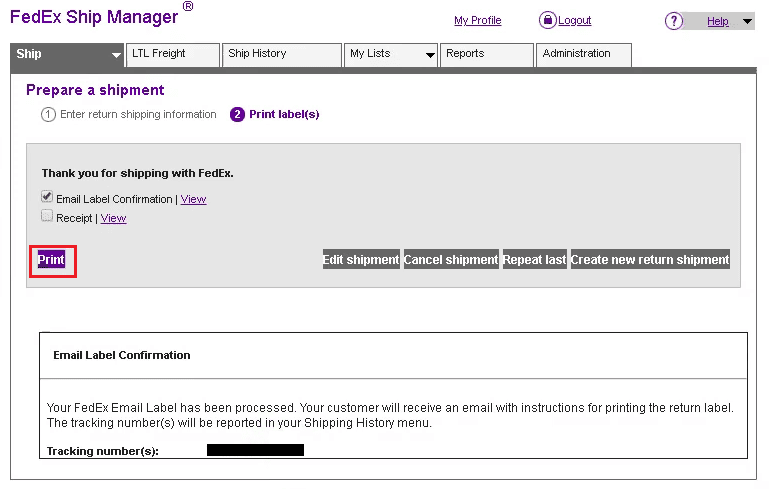Click the Prepare a shipment heading
The height and width of the screenshot is (495, 769).
[95, 90]
